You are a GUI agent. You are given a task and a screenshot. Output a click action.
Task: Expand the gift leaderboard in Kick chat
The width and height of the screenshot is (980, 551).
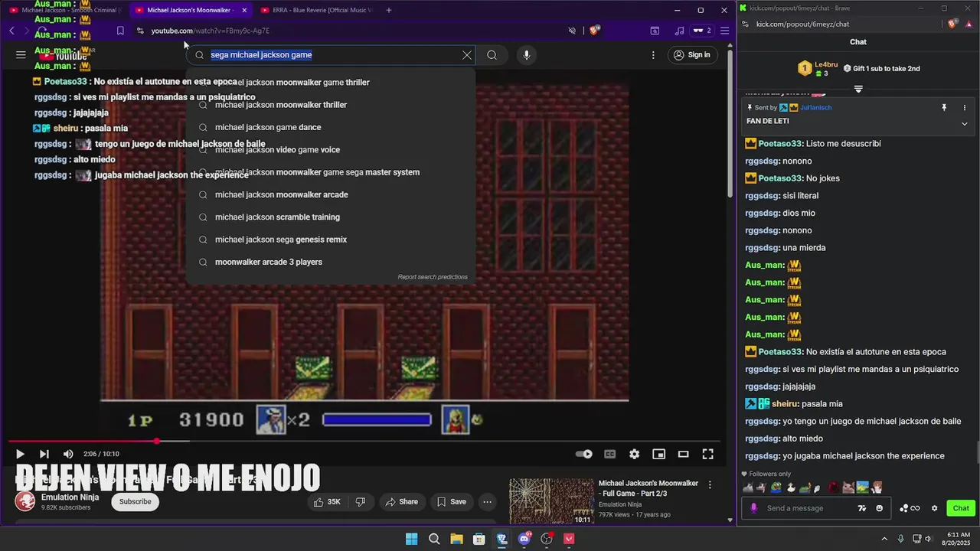tap(858, 90)
